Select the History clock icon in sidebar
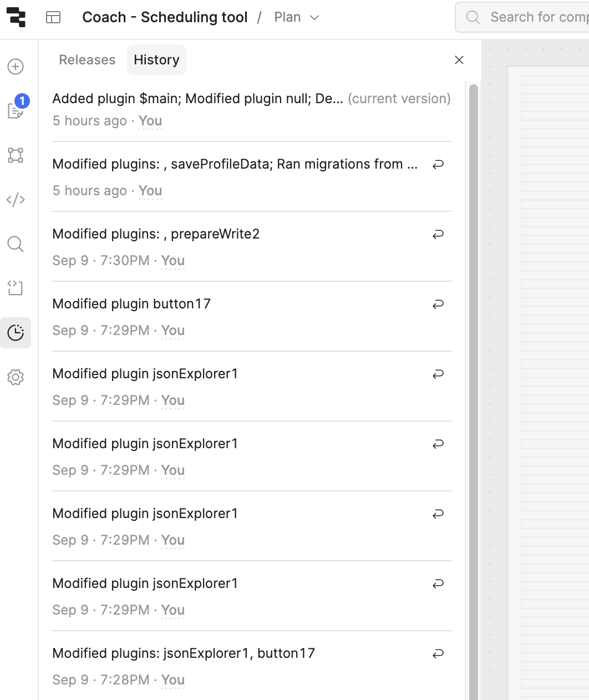589x700 pixels. click(x=16, y=333)
